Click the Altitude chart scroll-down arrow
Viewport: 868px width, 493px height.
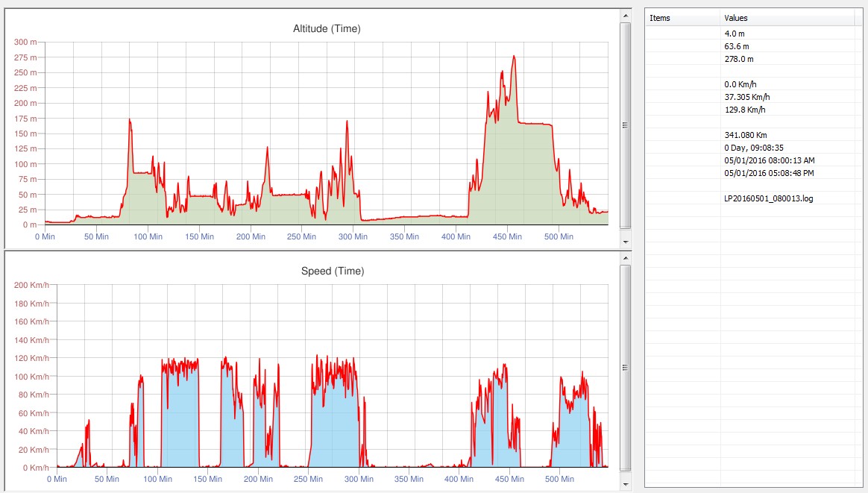(x=625, y=242)
